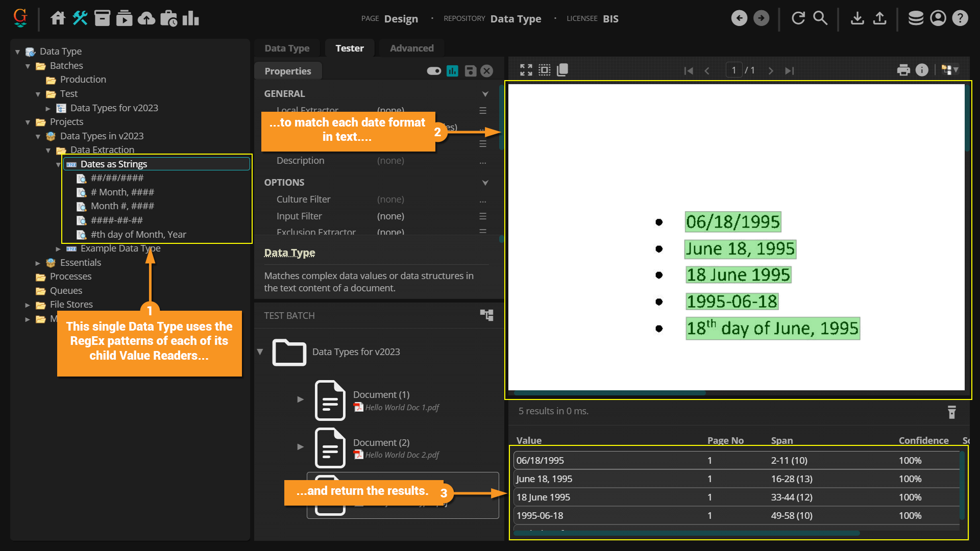Collapse the OPTIONS properties section
Screen dimensions: 980x551
click(x=485, y=183)
